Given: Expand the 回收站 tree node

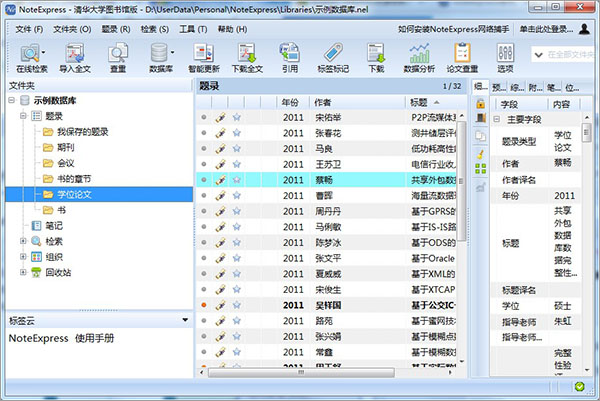Looking at the screenshot, I should point(23,272).
